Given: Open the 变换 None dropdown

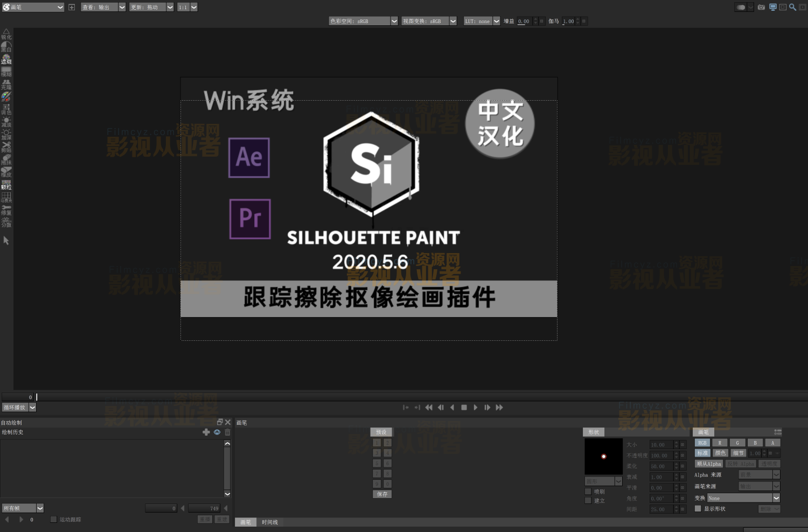Looking at the screenshot, I should pyautogui.click(x=744, y=498).
